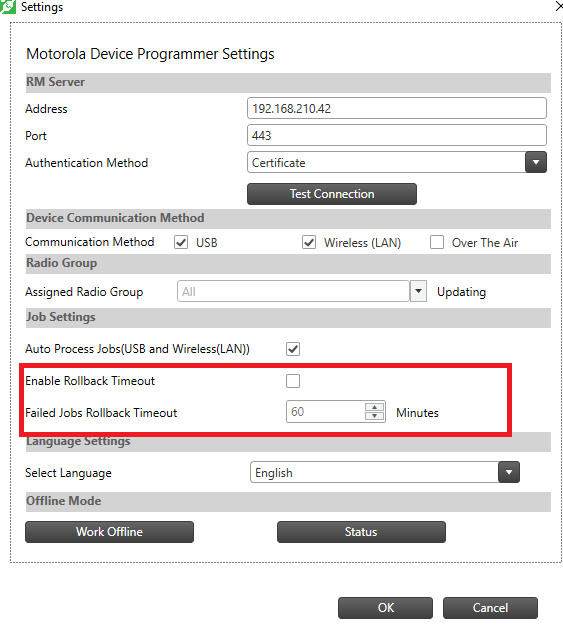Click the 'Auto Process Jobs(USB and Wireless(LAN))' label
Image resolution: width=563 pixels, height=639 pixels.
pos(137,349)
